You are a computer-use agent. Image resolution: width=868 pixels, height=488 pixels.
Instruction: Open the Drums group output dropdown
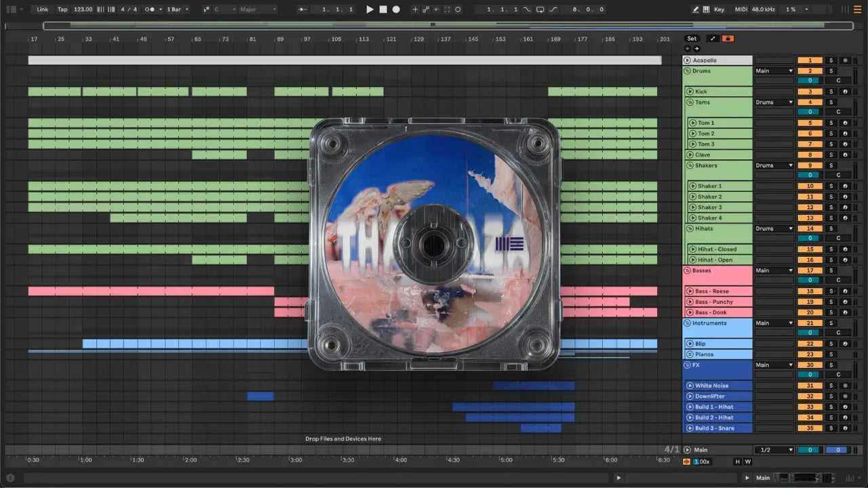pos(774,71)
